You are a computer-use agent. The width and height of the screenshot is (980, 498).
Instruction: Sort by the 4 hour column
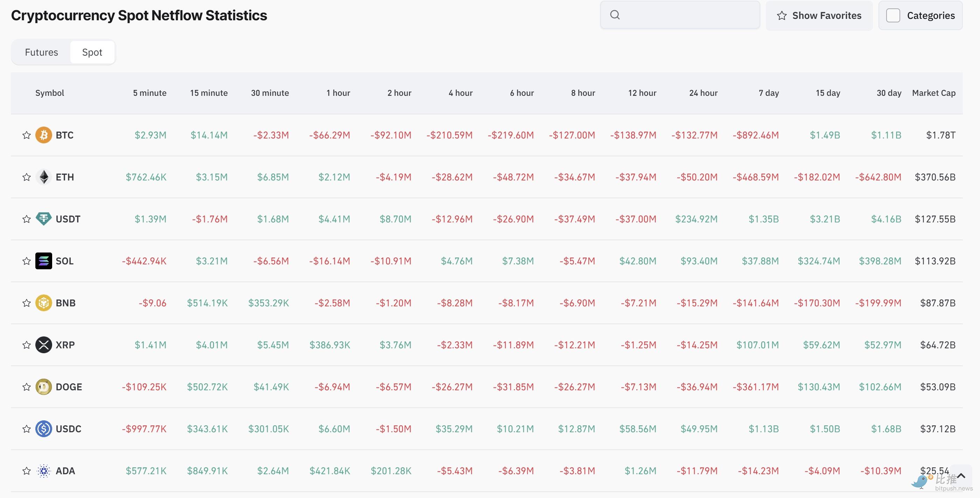point(461,93)
